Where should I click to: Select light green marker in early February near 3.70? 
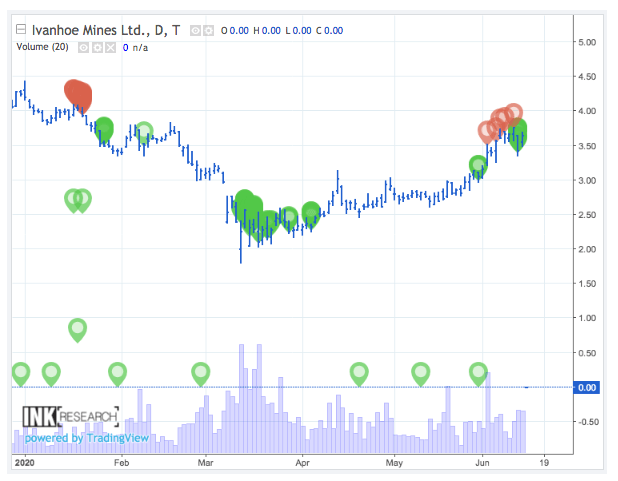click(144, 132)
